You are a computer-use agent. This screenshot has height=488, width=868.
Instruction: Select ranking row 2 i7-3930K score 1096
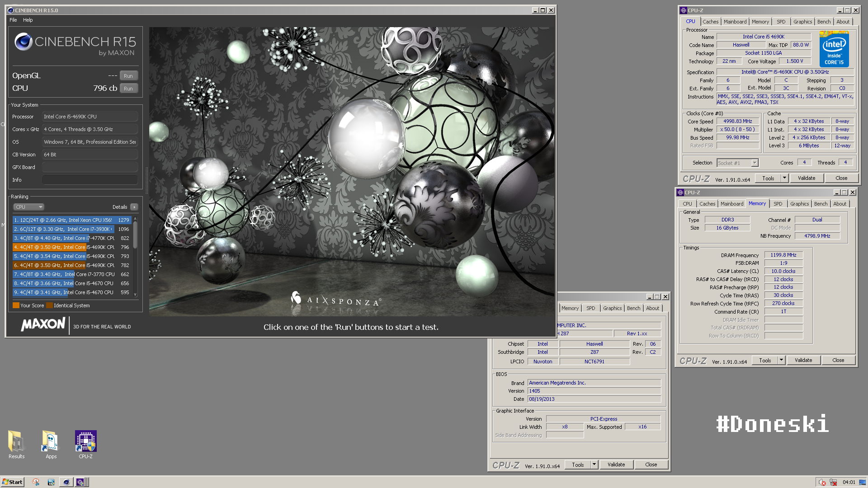[72, 229]
